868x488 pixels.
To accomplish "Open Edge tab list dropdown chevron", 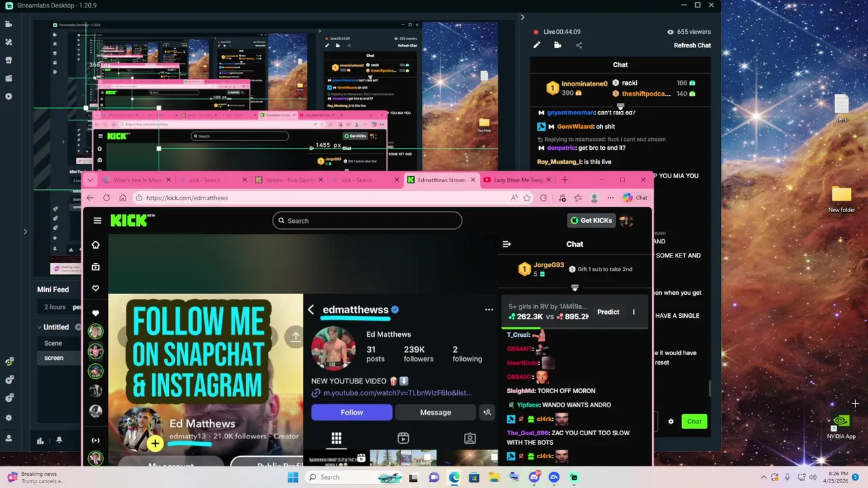I will [90, 180].
